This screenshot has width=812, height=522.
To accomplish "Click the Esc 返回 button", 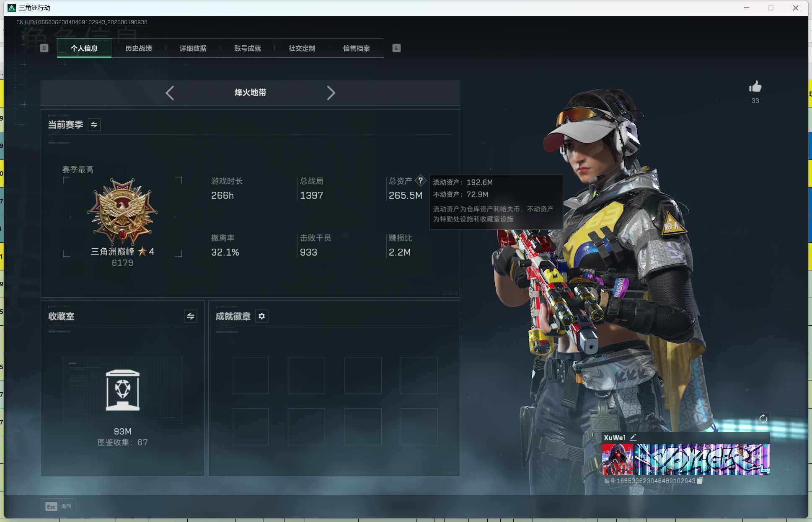I will [58, 507].
